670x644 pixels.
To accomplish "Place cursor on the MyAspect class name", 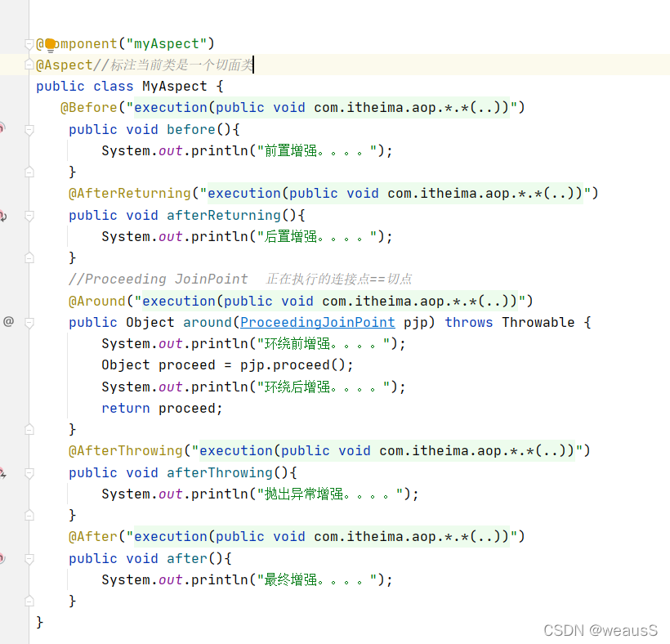I will pos(175,87).
